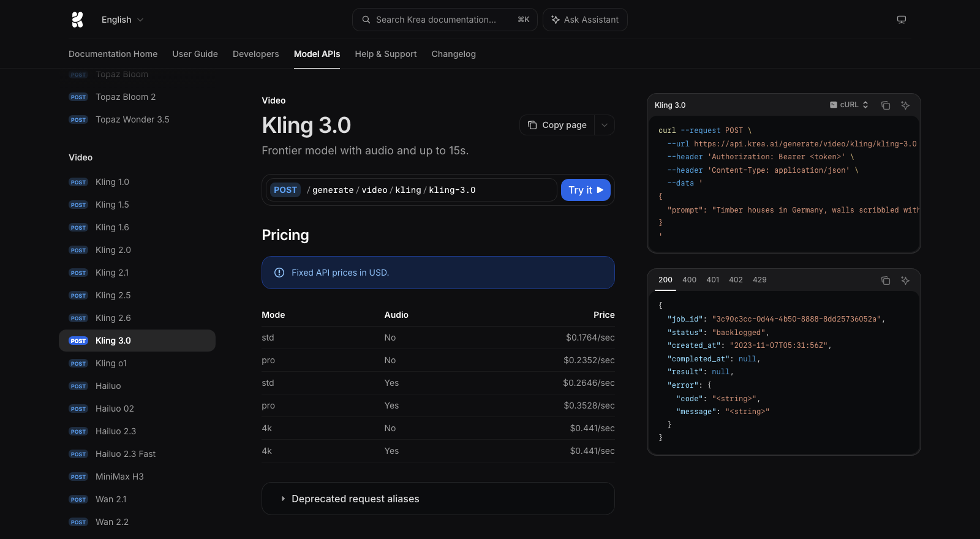The width and height of the screenshot is (980, 539).
Task: Select the Model APIs tab
Action: pos(317,54)
